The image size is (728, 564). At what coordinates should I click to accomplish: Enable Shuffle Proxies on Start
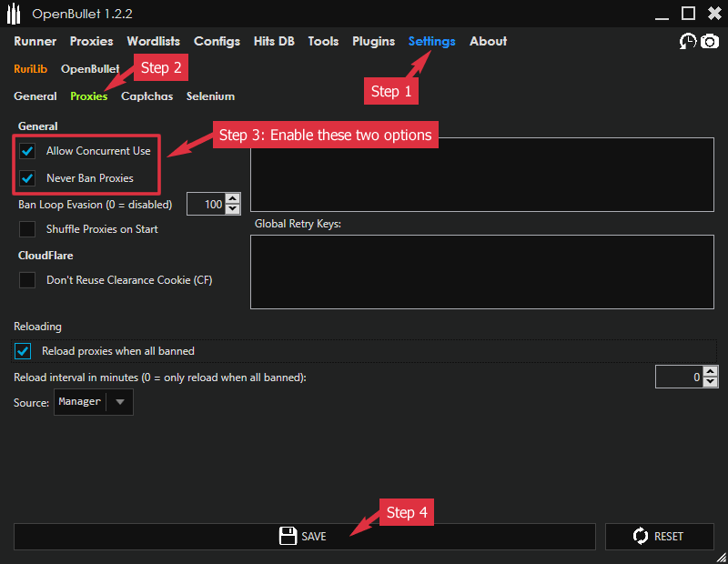coord(27,229)
